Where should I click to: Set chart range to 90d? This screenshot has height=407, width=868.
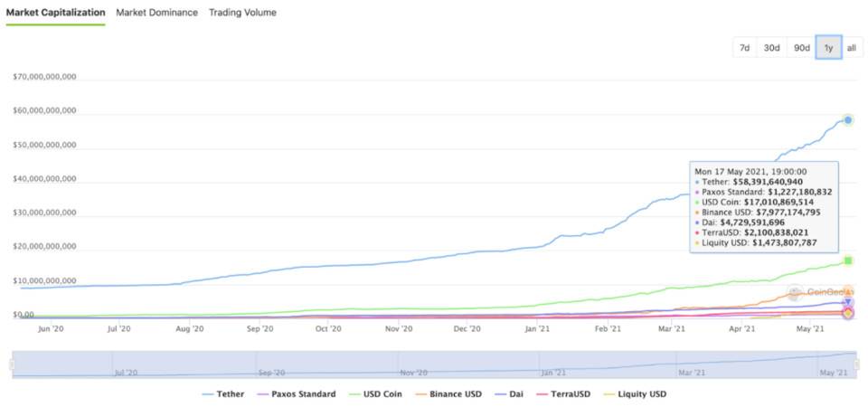[802, 48]
